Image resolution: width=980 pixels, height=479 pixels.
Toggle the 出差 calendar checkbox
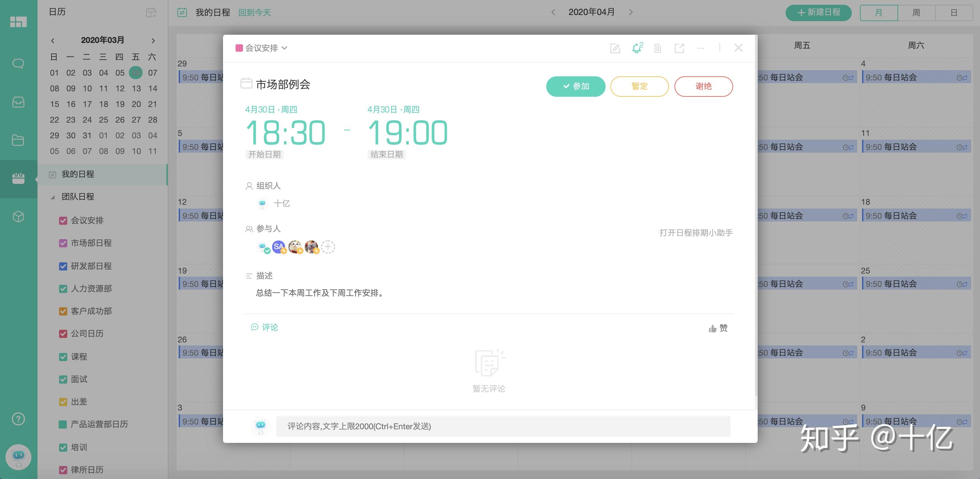pyautogui.click(x=63, y=402)
